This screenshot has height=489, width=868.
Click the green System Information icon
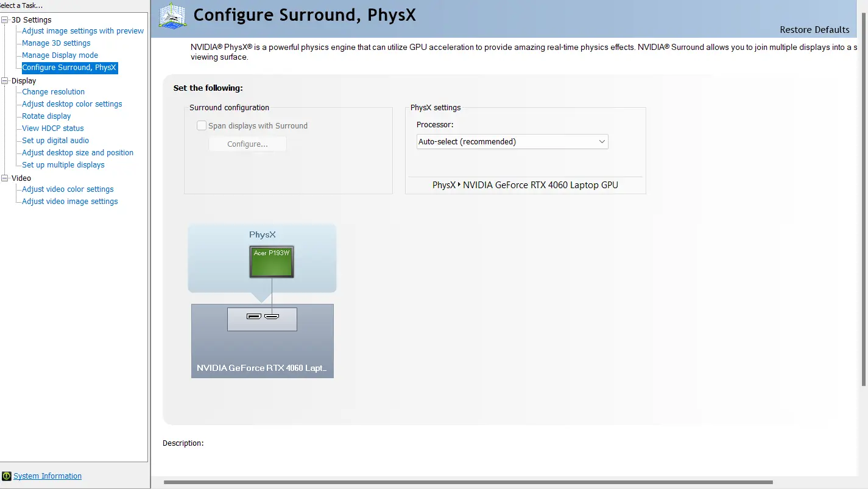point(7,476)
